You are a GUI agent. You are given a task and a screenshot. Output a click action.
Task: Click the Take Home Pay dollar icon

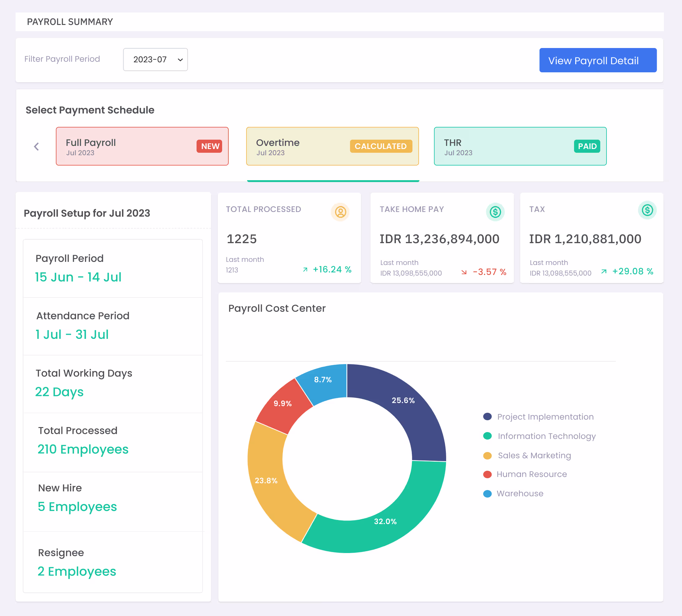click(x=495, y=212)
